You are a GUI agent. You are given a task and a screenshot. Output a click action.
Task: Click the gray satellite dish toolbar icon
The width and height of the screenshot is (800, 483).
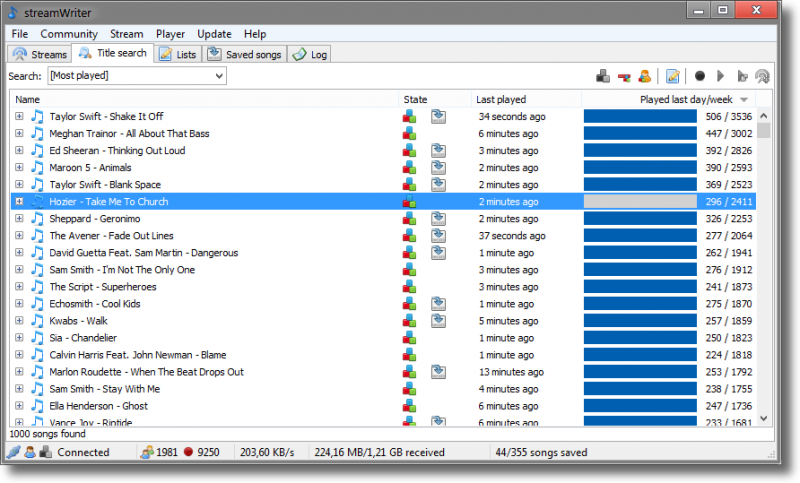point(762,76)
